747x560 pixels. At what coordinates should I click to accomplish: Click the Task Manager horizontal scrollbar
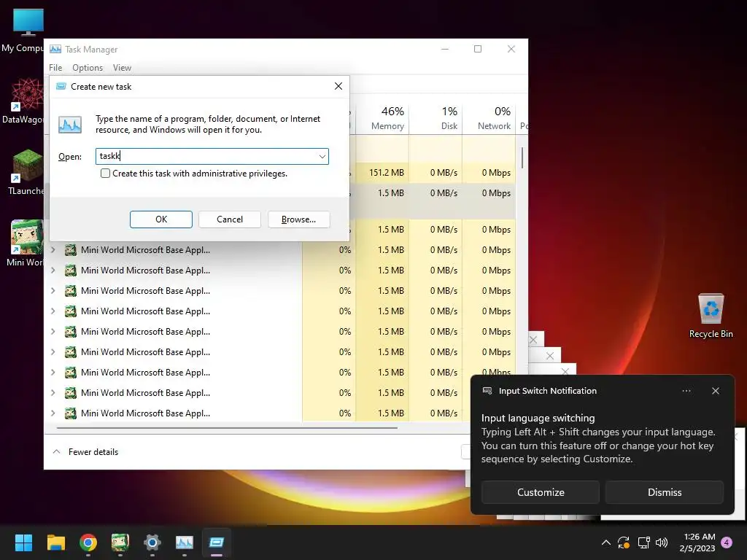point(228,428)
